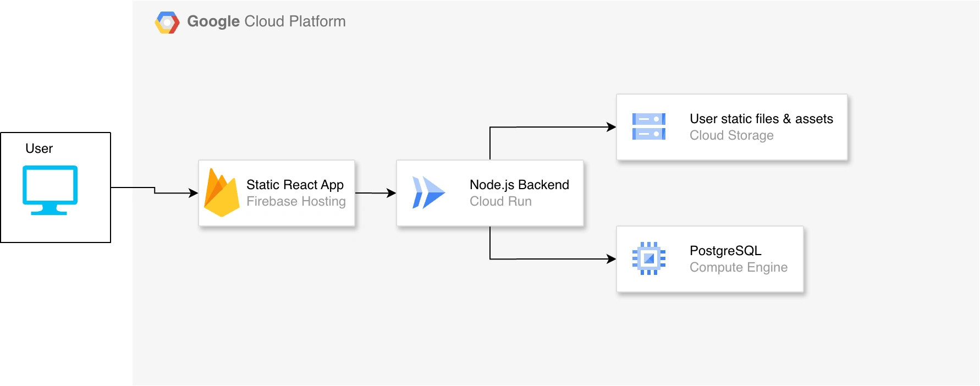Click the 'Static React App' label

295,185
